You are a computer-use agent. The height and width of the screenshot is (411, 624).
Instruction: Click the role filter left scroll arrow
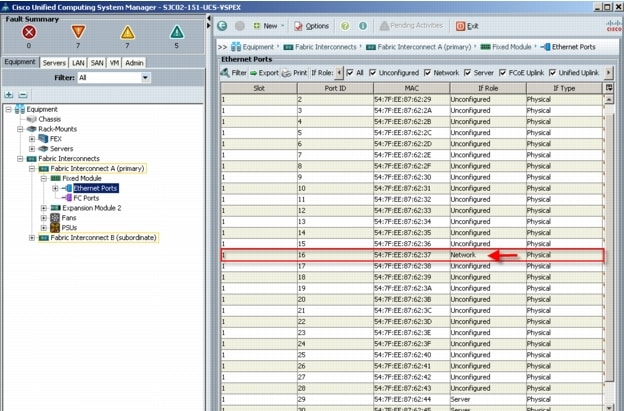tap(339, 73)
